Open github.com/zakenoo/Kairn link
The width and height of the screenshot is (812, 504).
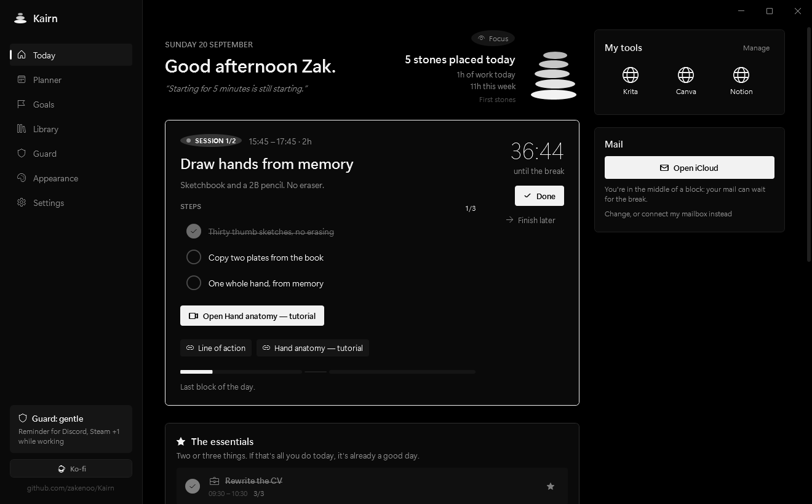pyautogui.click(x=71, y=488)
